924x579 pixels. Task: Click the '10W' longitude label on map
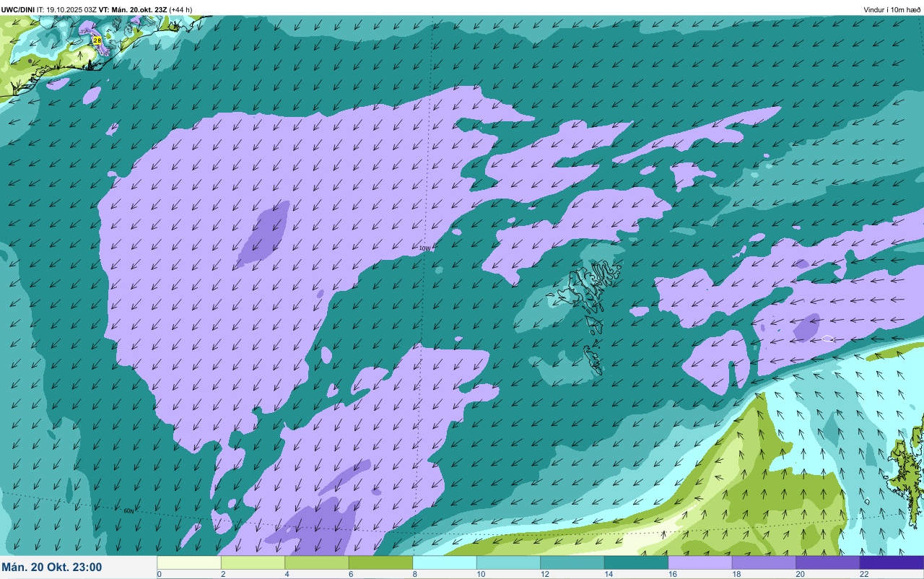(424, 248)
